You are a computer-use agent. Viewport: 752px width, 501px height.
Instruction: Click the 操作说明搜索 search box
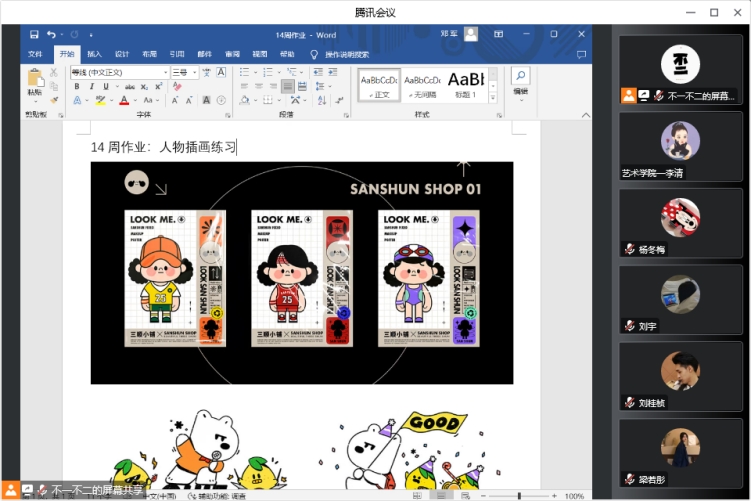346,54
